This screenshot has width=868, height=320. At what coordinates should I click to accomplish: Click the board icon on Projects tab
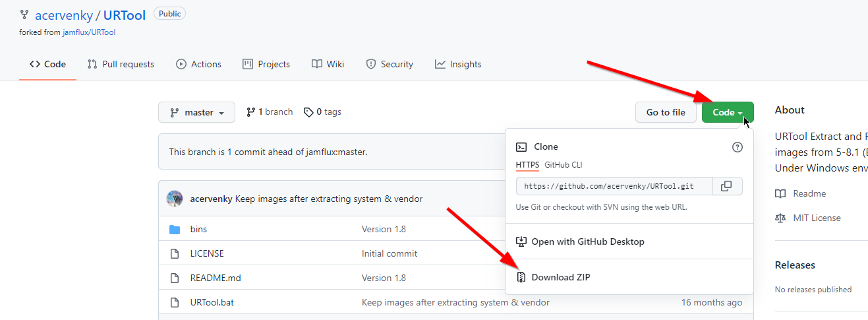pyautogui.click(x=248, y=64)
